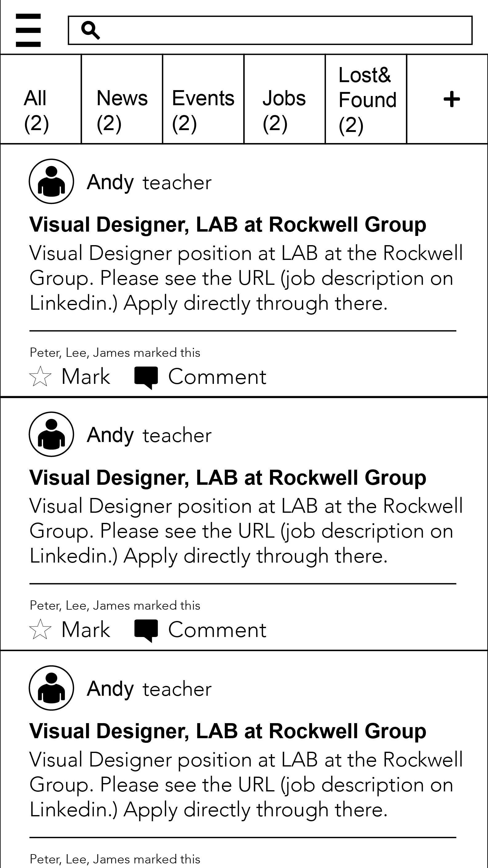Open the hamburger menu
Image resolution: width=488 pixels, height=868 pixels.
(x=28, y=30)
